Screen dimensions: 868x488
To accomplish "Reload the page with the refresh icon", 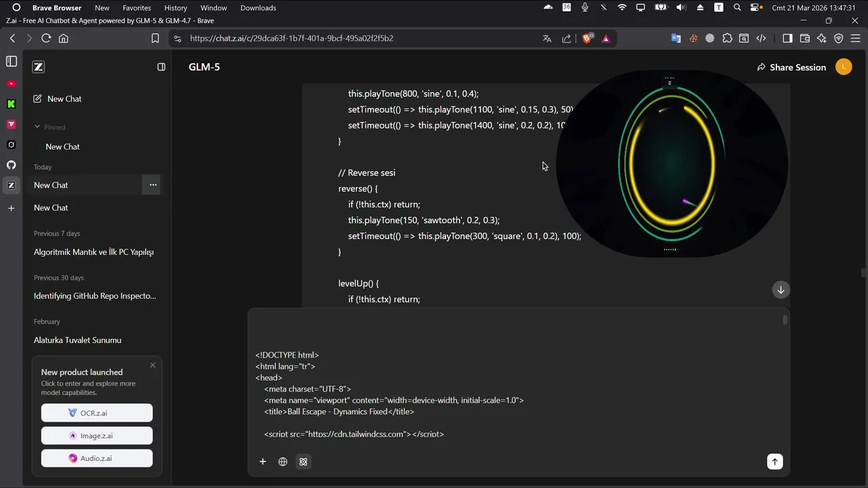I will click(x=46, y=39).
